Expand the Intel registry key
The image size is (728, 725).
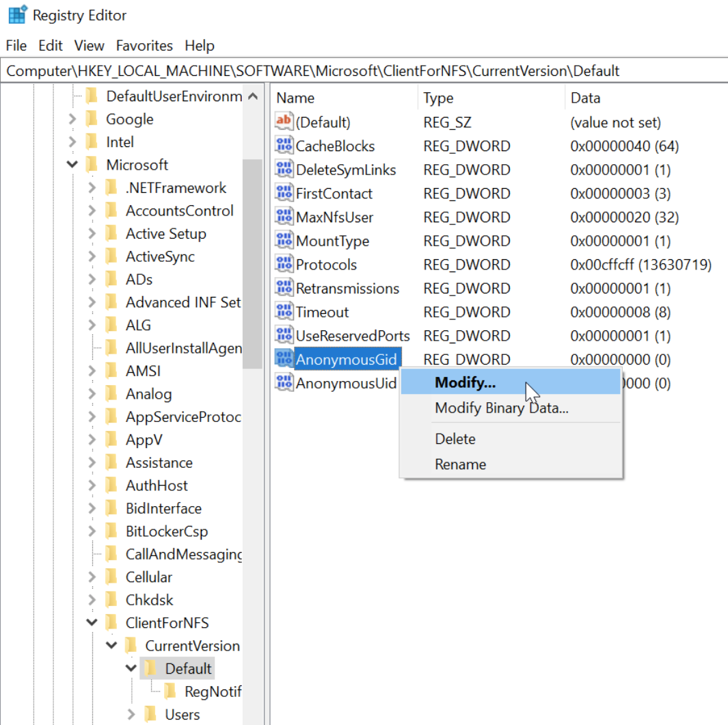(x=72, y=142)
